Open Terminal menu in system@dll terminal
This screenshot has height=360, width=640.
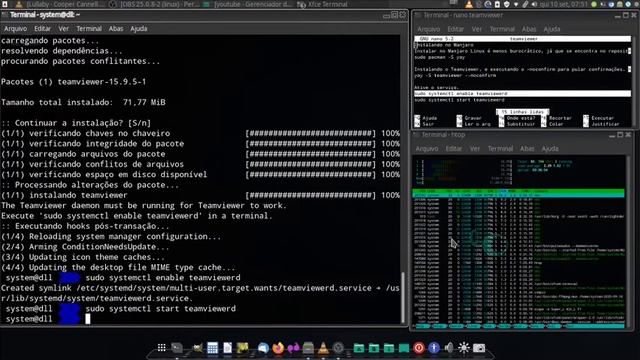(89, 29)
